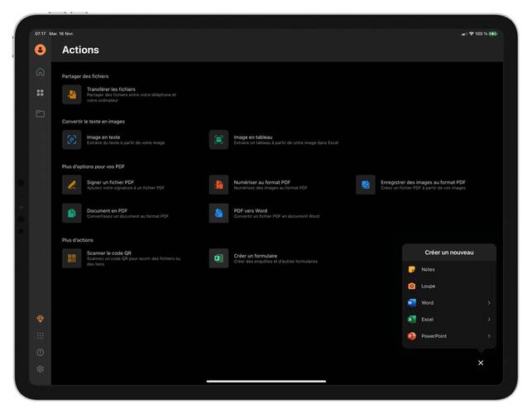Click the Créer un nouveau header
The image size is (532, 414).
tap(449, 253)
